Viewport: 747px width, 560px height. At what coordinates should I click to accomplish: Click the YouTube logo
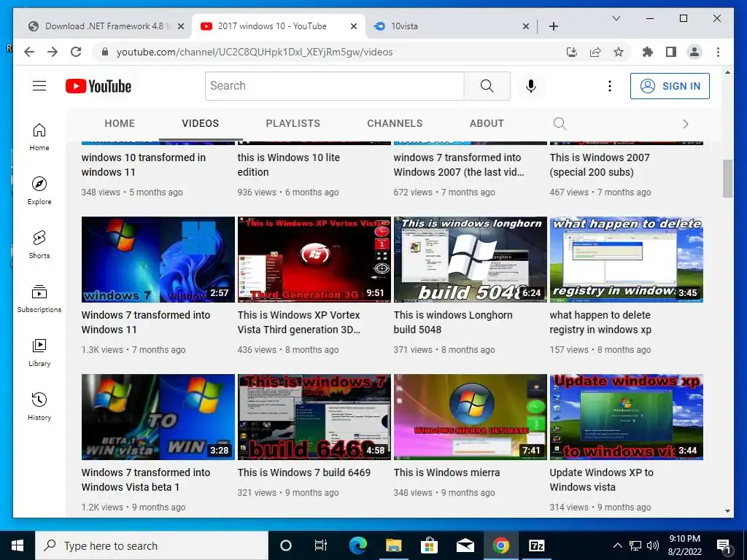(98, 86)
